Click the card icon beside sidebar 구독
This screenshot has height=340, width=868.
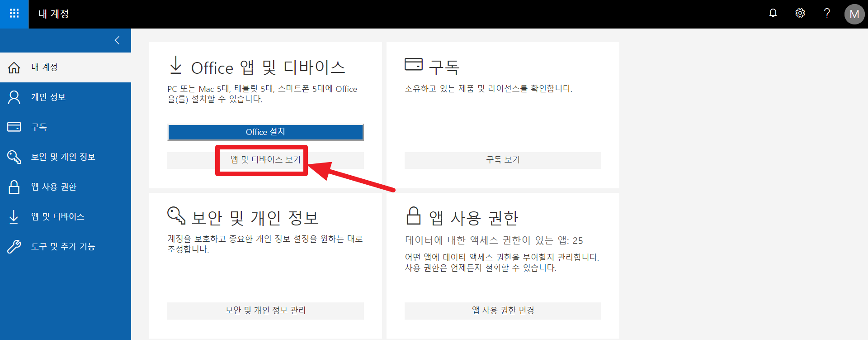click(14, 127)
